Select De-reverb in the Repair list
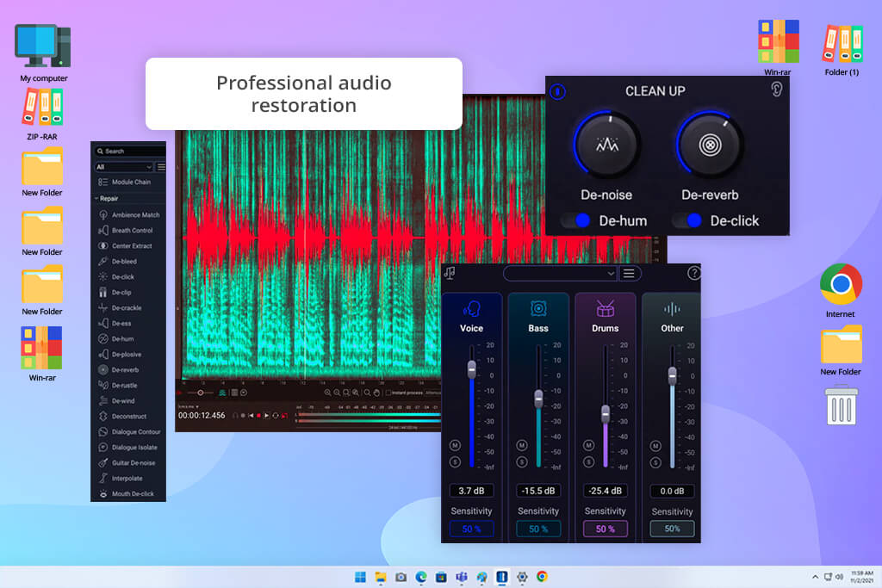882x588 pixels. coord(119,370)
